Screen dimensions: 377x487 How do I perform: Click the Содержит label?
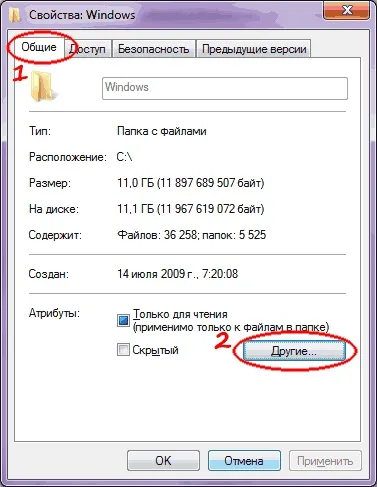[55, 235]
